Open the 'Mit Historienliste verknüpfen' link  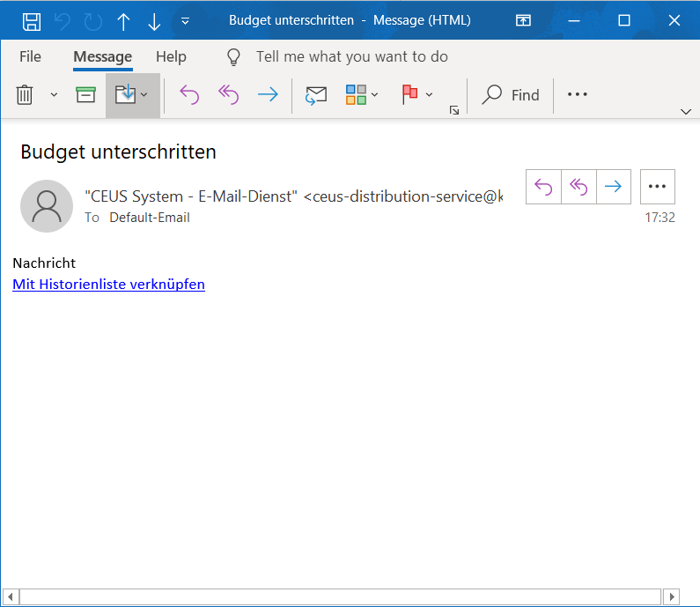tap(108, 284)
